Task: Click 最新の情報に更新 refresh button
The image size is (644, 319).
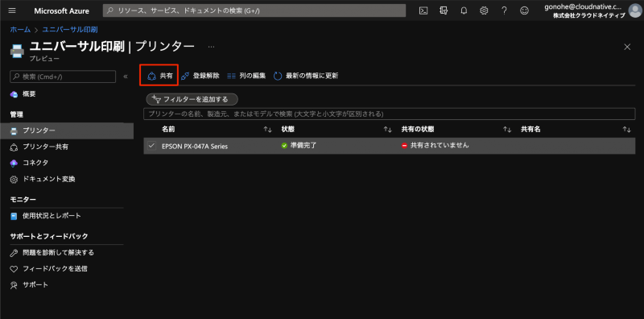Action: [x=306, y=76]
